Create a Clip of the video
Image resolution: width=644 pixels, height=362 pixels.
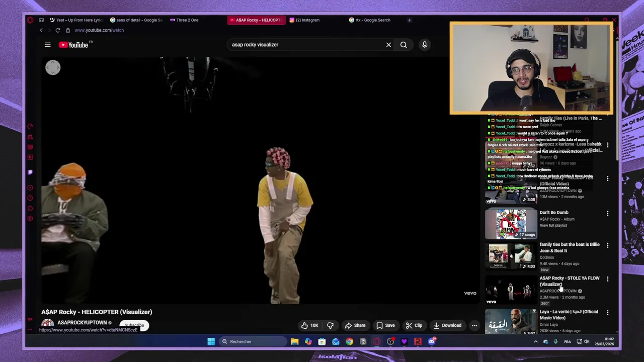414,325
